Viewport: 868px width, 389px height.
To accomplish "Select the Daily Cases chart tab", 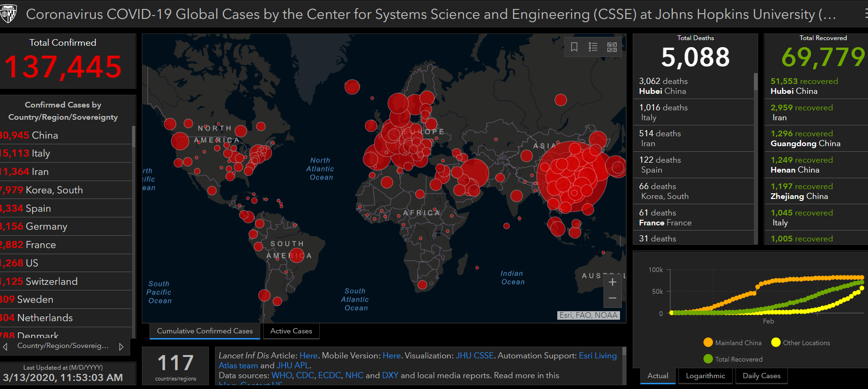I will coord(761,376).
